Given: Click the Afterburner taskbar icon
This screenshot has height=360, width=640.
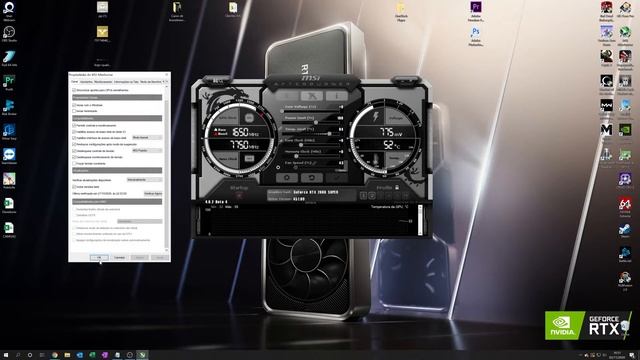Looking at the screenshot, I should pyautogui.click(x=142, y=355).
